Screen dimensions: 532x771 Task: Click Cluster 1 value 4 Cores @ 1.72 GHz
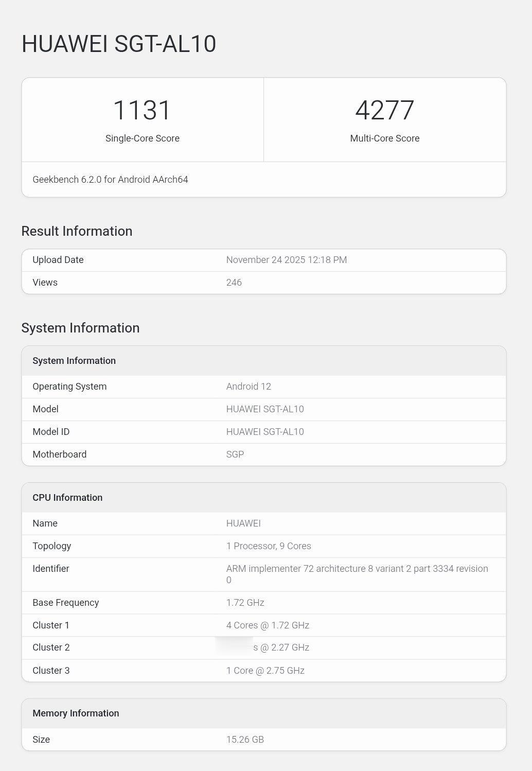[268, 625]
